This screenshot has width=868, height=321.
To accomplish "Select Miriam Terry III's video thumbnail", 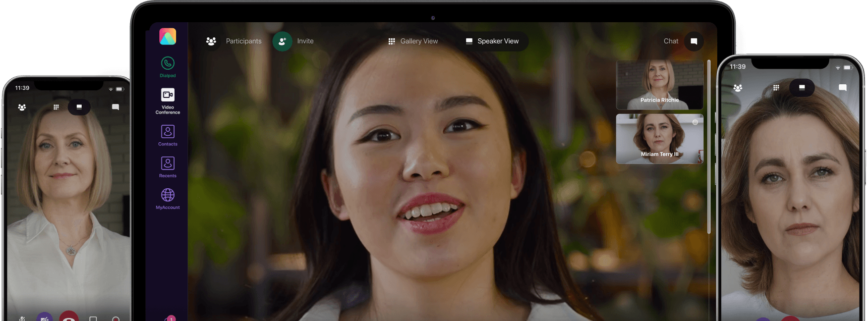I will [x=659, y=139].
